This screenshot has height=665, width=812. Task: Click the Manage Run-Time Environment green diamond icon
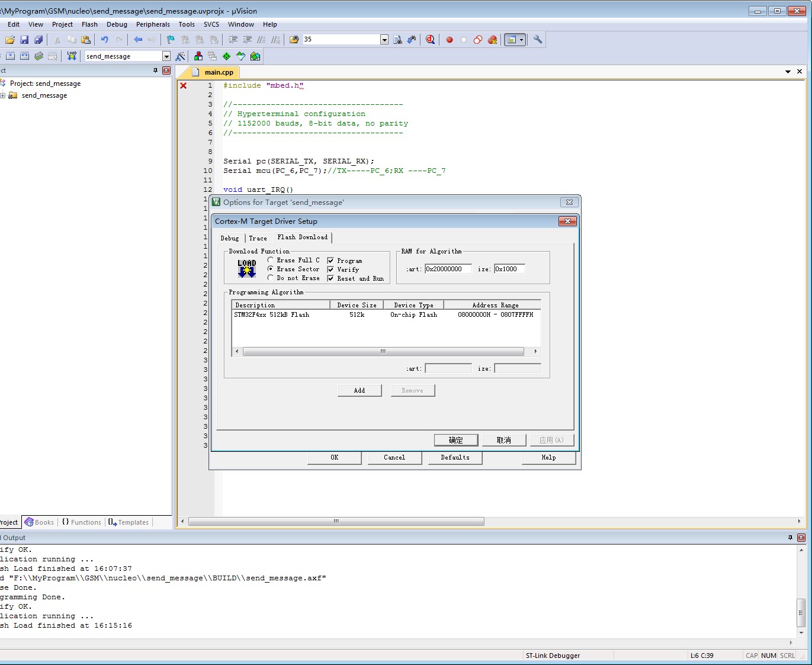(x=227, y=56)
